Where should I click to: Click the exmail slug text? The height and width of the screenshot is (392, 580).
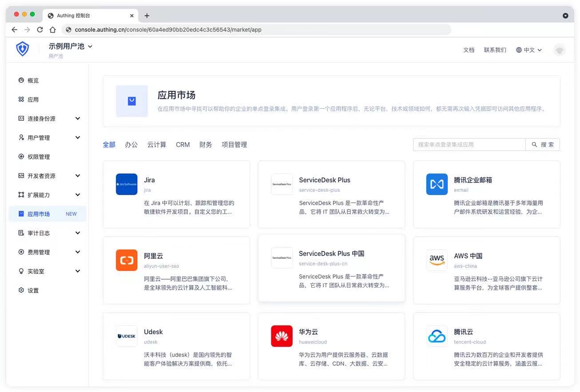coord(461,190)
